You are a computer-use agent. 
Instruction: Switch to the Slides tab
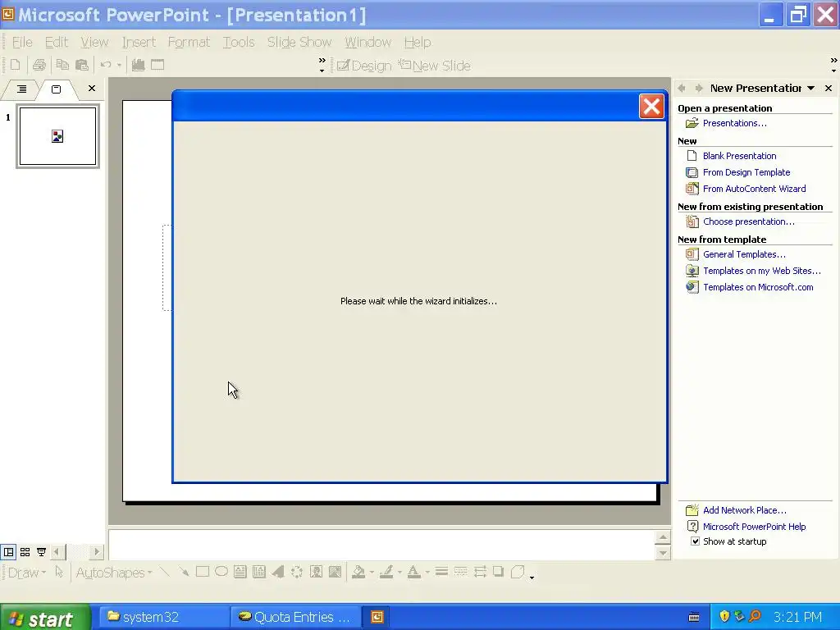coord(57,89)
